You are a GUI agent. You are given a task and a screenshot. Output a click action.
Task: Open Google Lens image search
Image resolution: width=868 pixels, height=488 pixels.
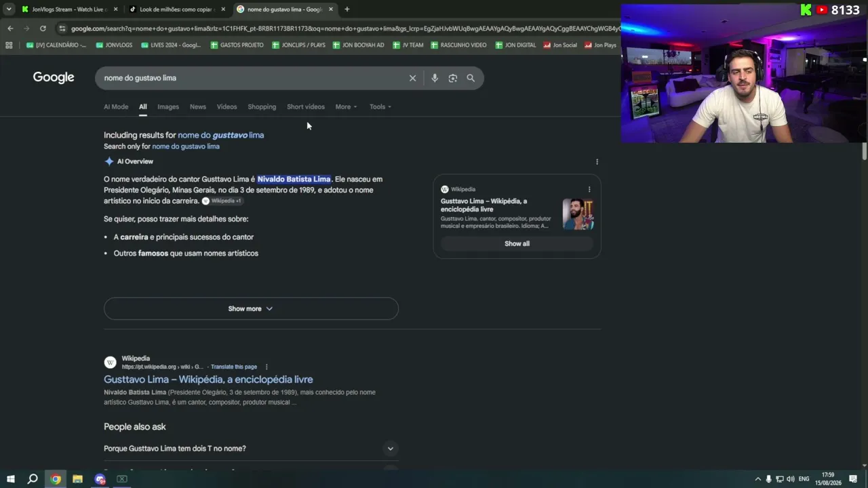(x=452, y=78)
